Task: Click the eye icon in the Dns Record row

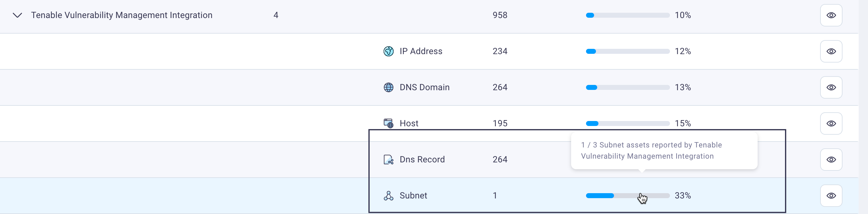Action: (x=831, y=159)
